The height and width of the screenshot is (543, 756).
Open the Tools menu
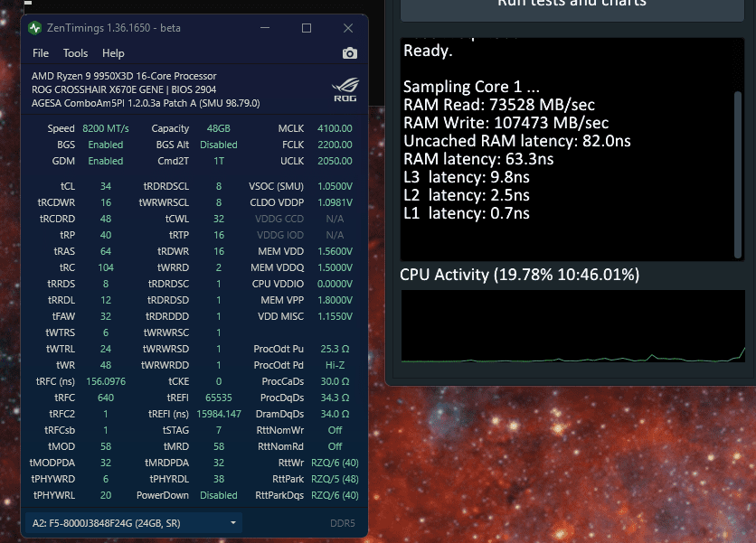pos(75,53)
